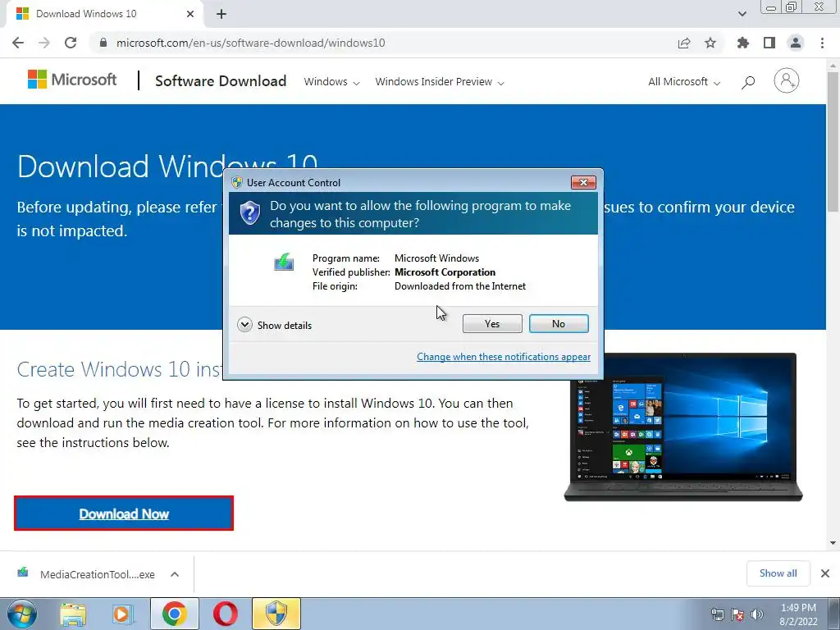Close the User Account Control dialog
The height and width of the screenshot is (630, 840).
[x=583, y=183]
